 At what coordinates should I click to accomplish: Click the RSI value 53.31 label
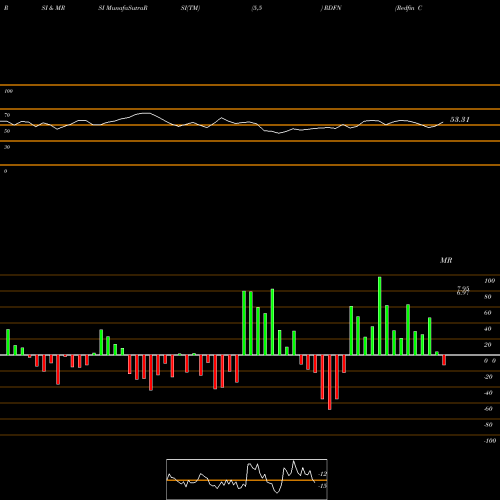[x=460, y=120]
